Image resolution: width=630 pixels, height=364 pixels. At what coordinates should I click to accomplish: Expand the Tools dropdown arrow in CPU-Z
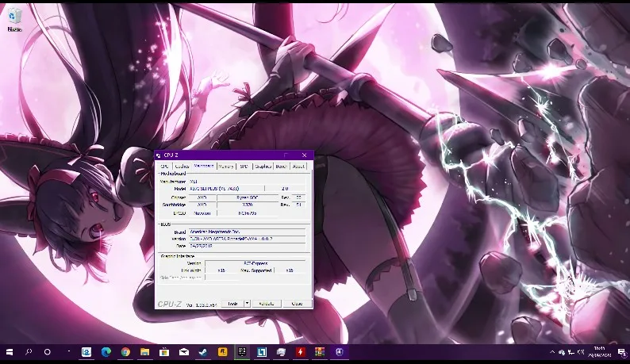tap(247, 303)
